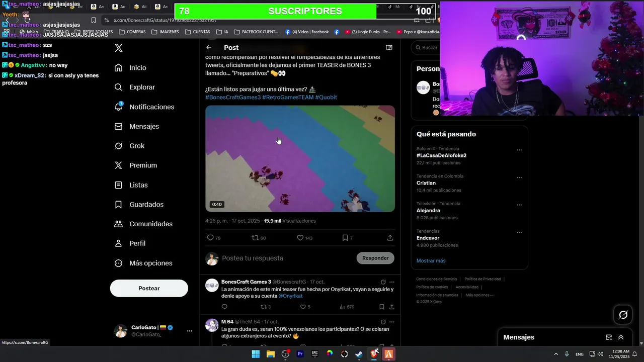Open Listas from the sidebar
The height and width of the screenshot is (362, 644).
(131, 185)
